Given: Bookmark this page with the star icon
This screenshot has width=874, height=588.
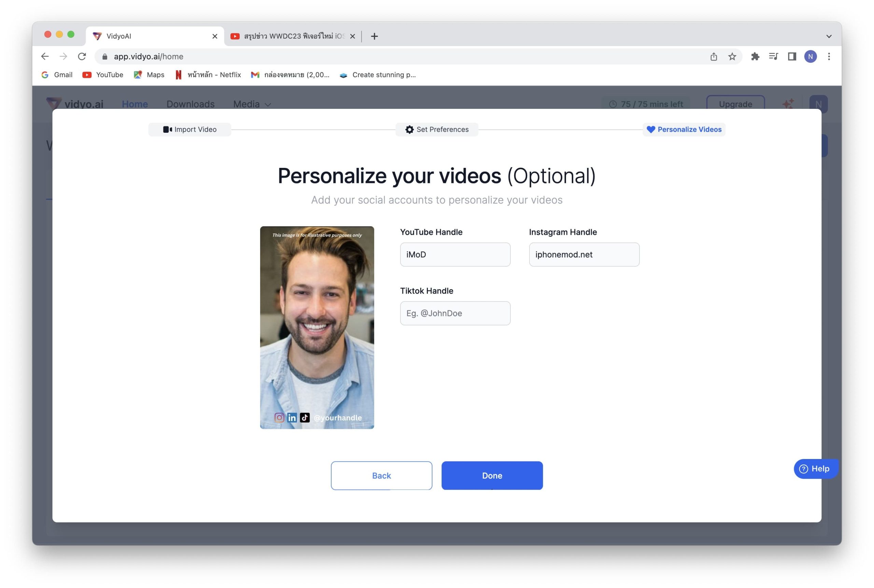Looking at the screenshot, I should point(732,57).
